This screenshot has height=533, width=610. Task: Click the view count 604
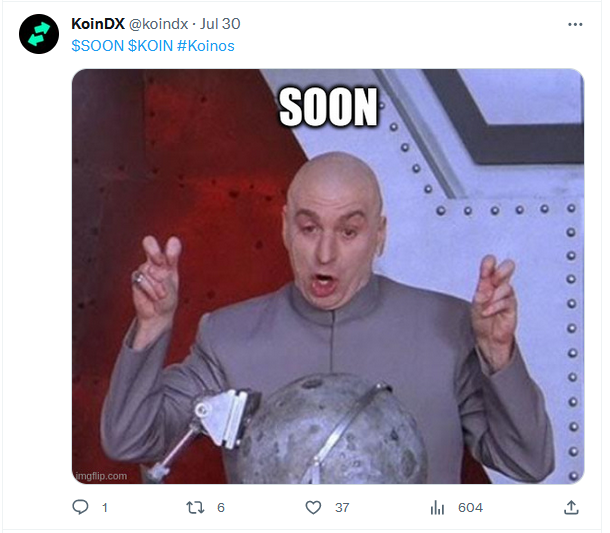point(470,508)
